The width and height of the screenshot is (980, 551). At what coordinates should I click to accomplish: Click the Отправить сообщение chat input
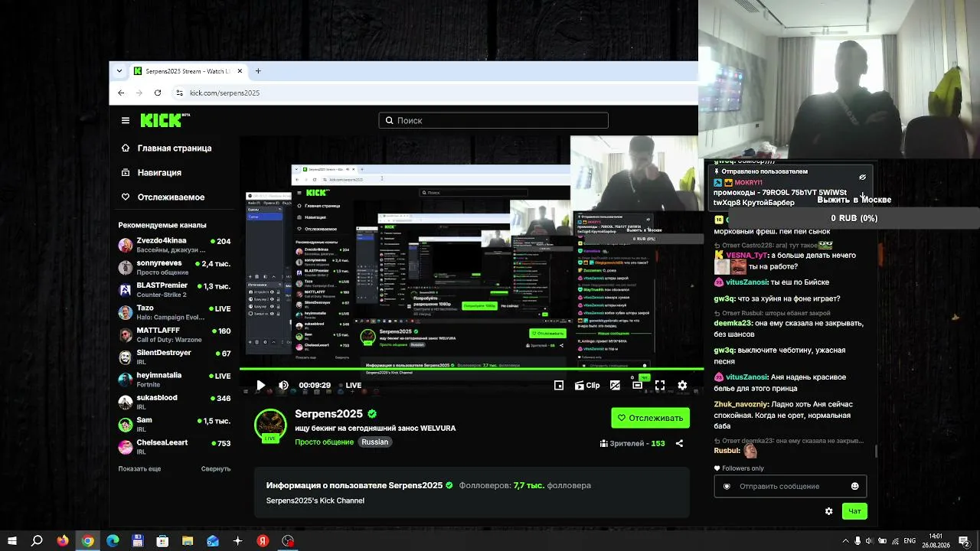[x=790, y=486]
